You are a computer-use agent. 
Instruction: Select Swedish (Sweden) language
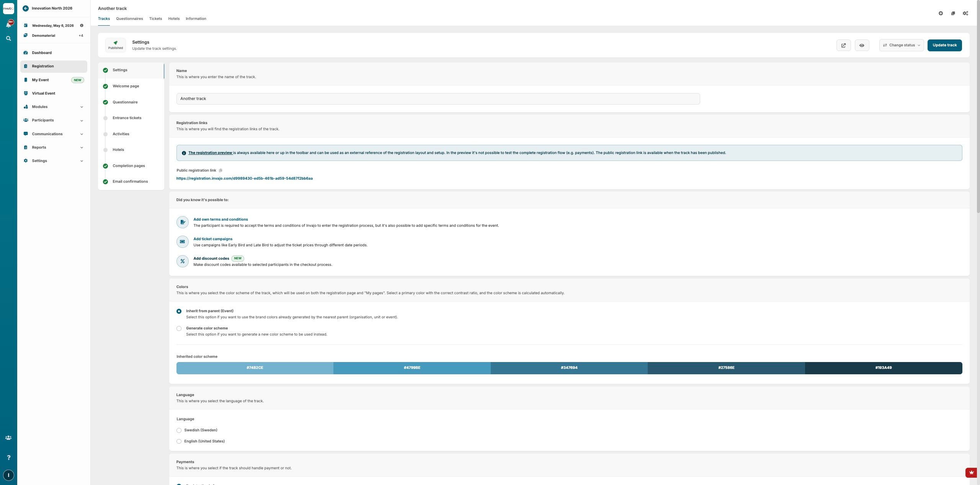[179, 430]
